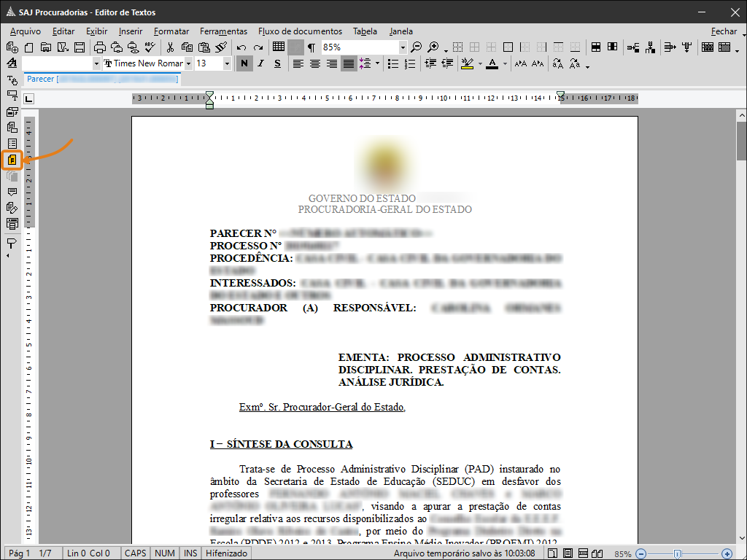Click the yellow highlight color button

coord(468,63)
